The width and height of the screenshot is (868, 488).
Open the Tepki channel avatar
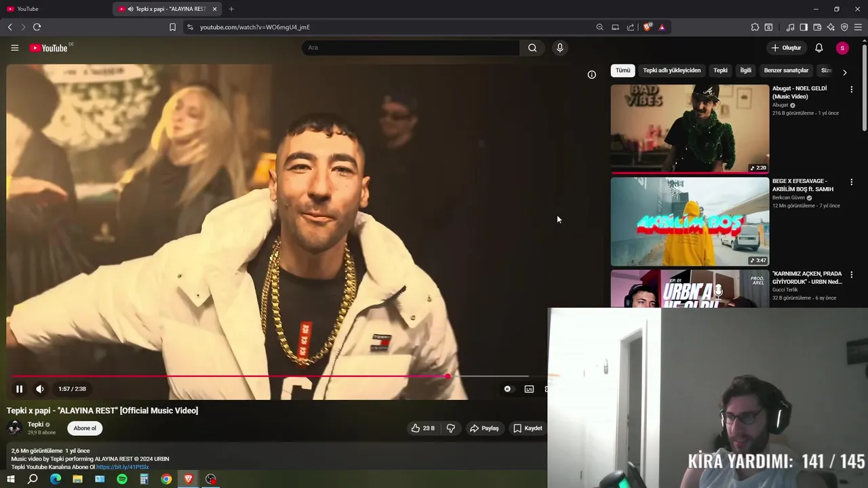pyautogui.click(x=14, y=428)
